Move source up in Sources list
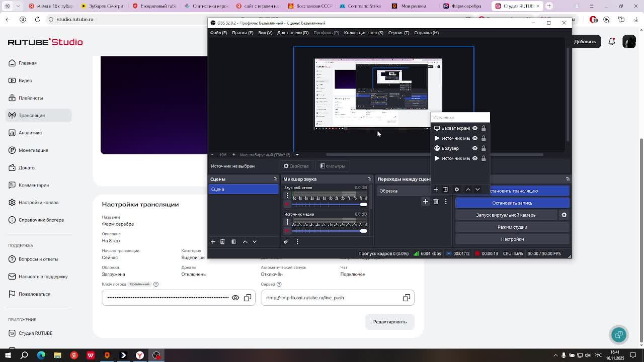644x362 pixels. pos(468,190)
